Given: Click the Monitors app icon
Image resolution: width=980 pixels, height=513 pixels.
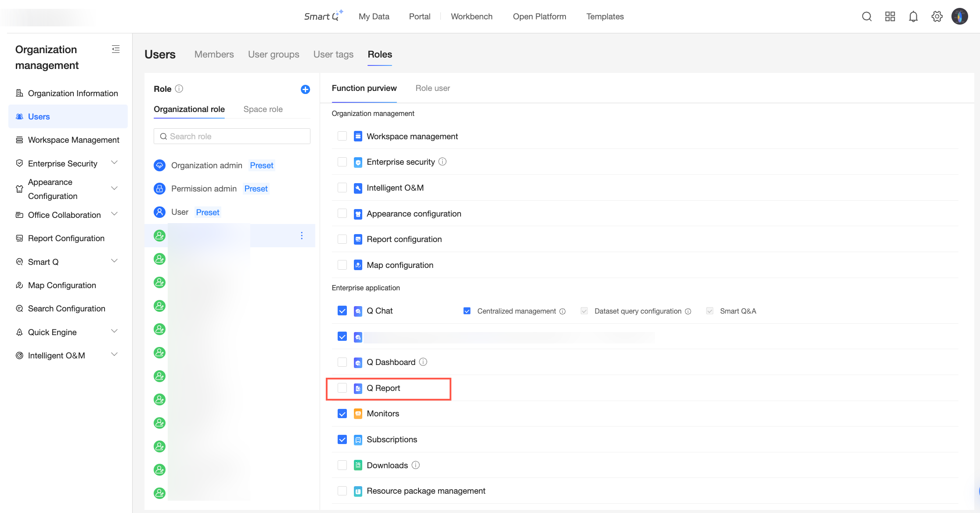Looking at the screenshot, I should 358,414.
